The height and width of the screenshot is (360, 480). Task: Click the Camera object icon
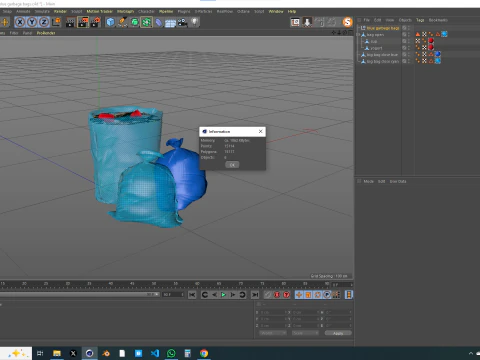tap(182, 22)
